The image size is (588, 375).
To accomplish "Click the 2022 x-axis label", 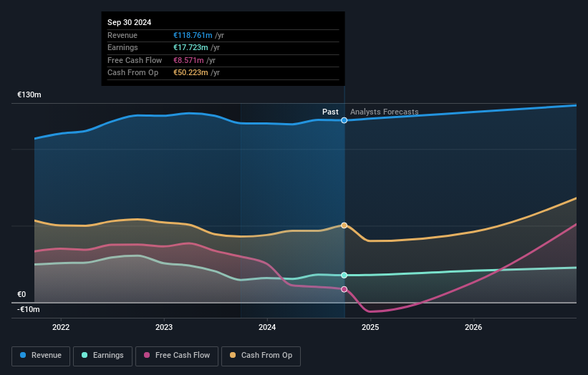I will (x=61, y=327).
